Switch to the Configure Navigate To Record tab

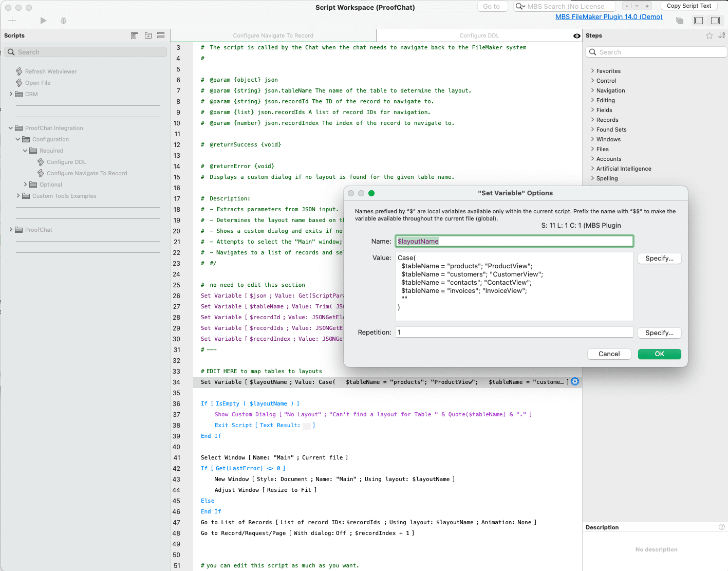click(273, 35)
